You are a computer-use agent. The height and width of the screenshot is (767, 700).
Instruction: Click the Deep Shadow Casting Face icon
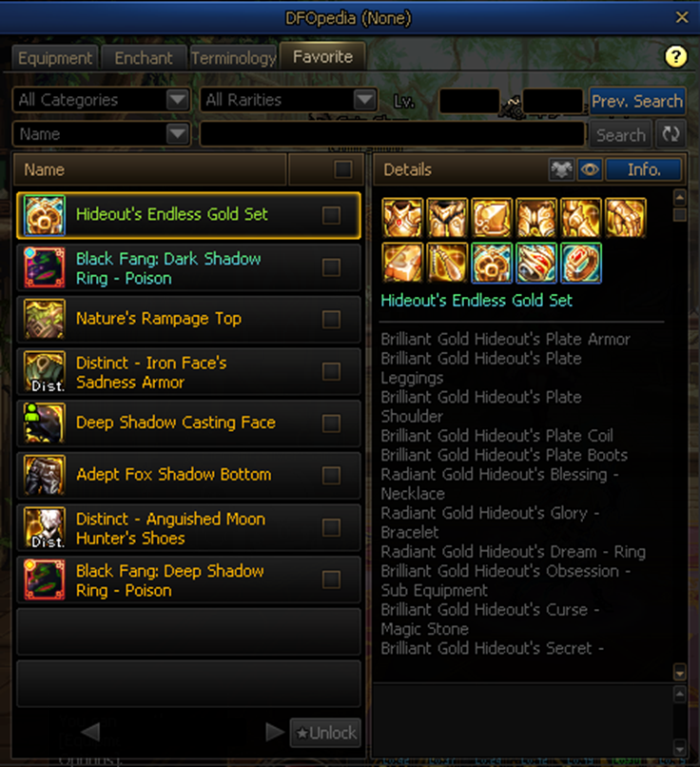click(x=45, y=423)
